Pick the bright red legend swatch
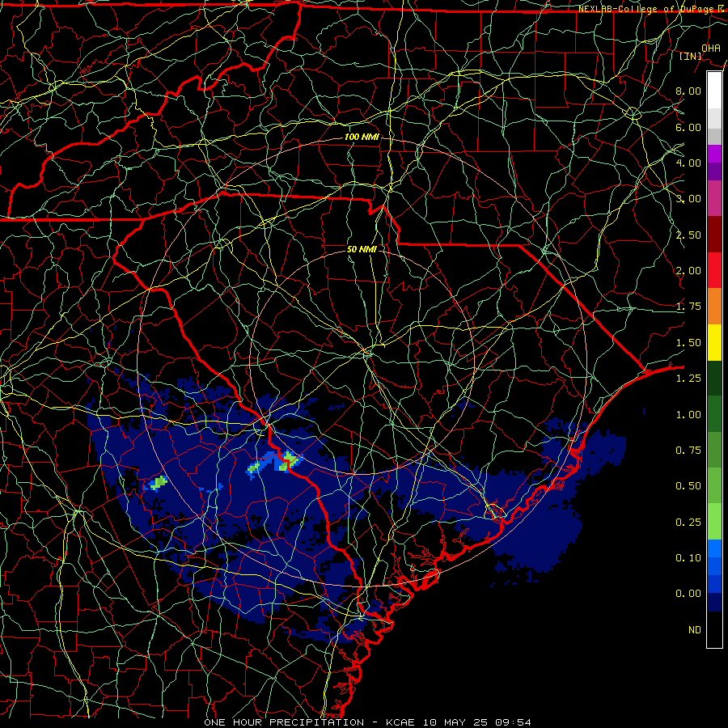Screen dimensions: 728x728 click(x=714, y=271)
